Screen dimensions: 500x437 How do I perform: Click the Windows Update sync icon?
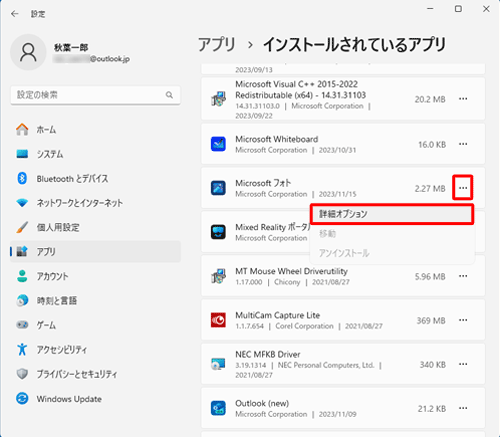pyautogui.click(x=22, y=398)
